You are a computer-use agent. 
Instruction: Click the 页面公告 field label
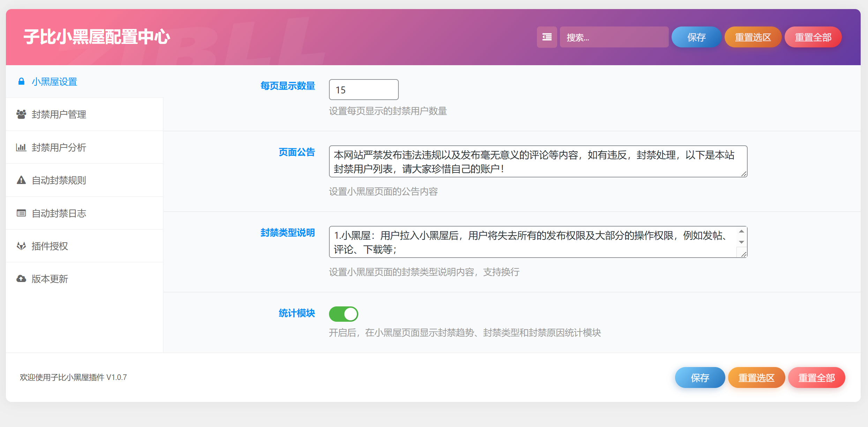click(297, 152)
